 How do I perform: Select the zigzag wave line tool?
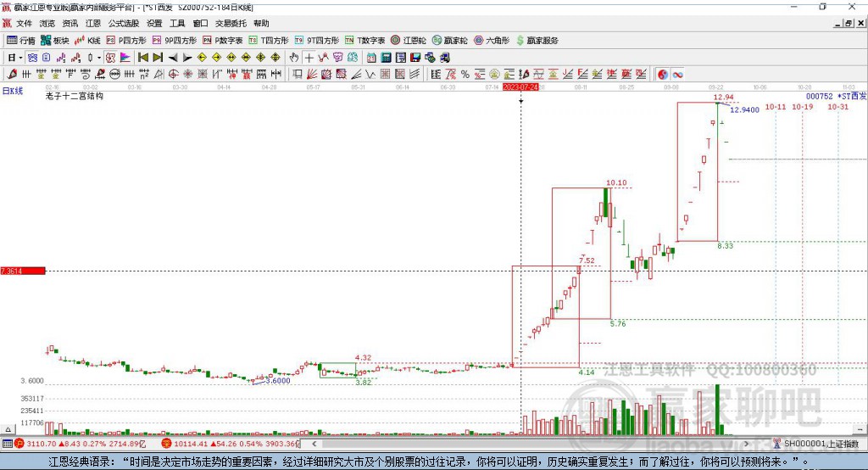[x=370, y=75]
